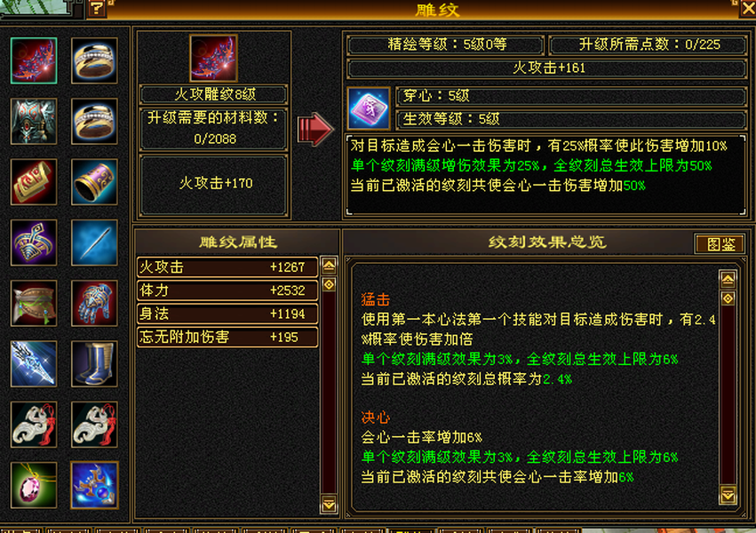Click the red upgrade arrow button

pyautogui.click(x=314, y=129)
